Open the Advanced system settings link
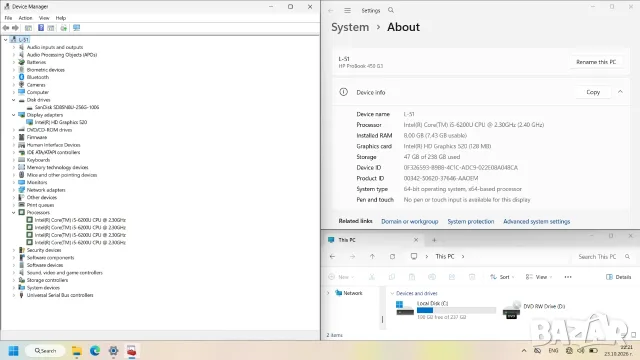The width and height of the screenshot is (640, 360). pos(536,221)
